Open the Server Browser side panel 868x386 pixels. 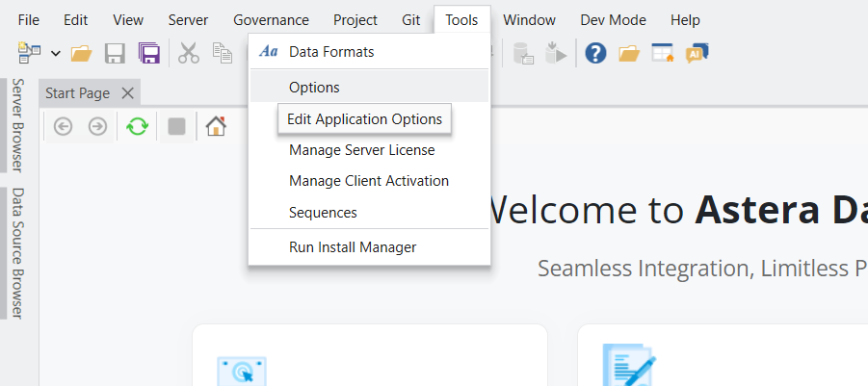coord(16,125)
